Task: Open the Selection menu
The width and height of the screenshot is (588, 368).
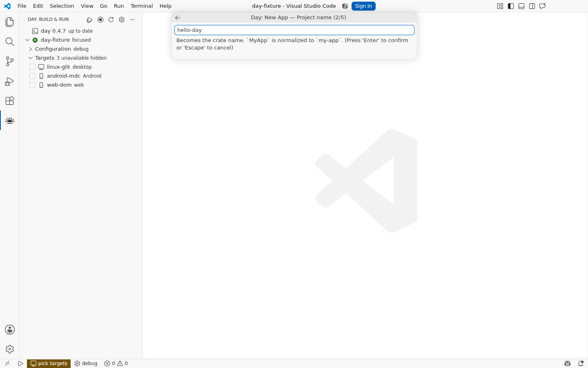Action: [x=62, y=6]
